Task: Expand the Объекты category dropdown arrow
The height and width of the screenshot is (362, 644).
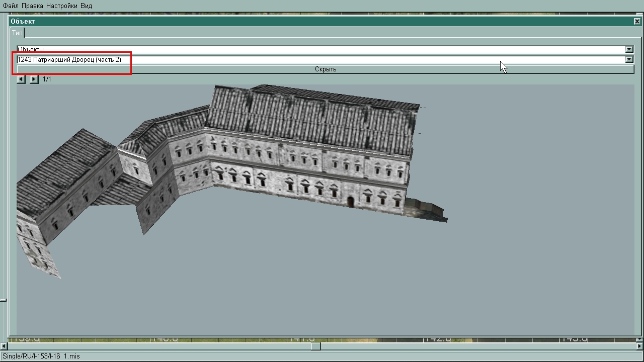Action: (629, 49)
